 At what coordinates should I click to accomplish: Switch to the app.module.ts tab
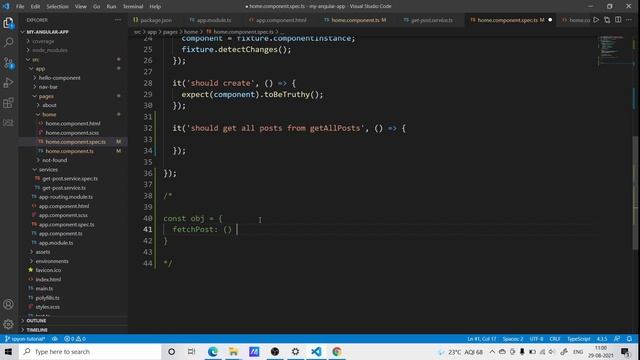point(211,20)
